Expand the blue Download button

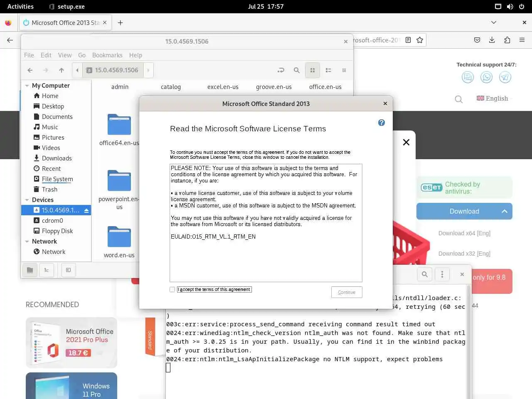coord(464,211)
